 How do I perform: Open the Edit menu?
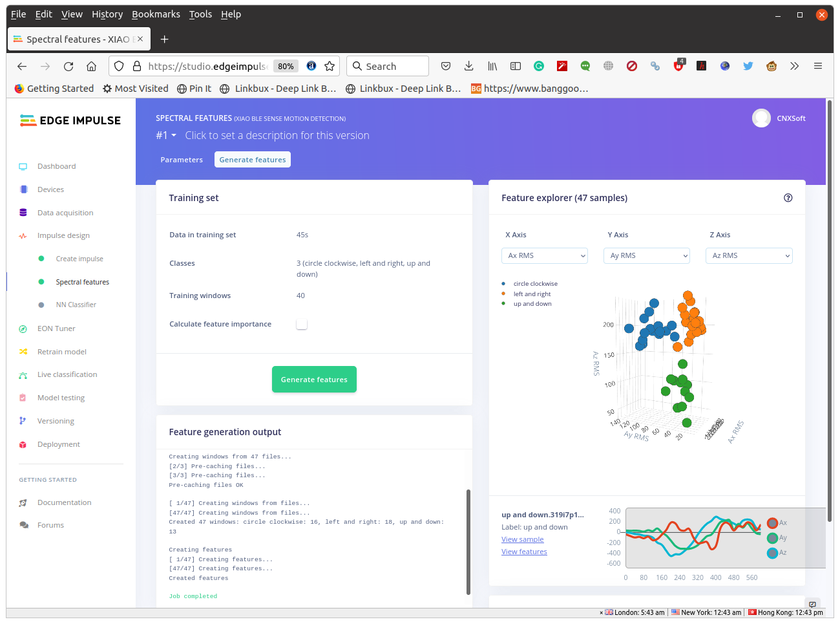point(44,14)
